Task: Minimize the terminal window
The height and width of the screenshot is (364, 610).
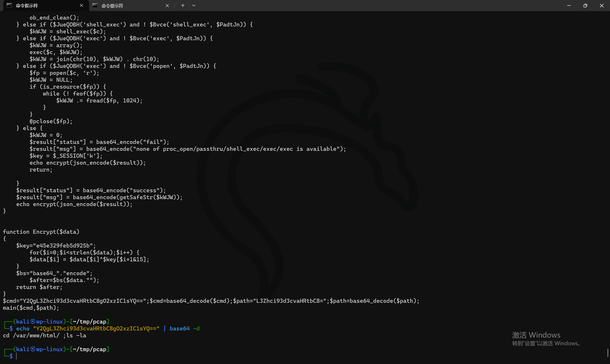Action: tap(569, 5)
